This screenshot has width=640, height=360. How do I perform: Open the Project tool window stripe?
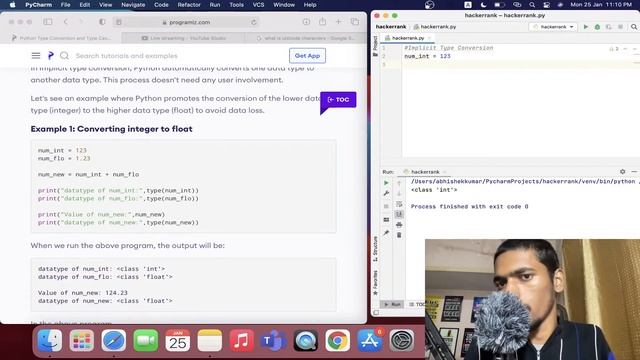click(375, 46)
